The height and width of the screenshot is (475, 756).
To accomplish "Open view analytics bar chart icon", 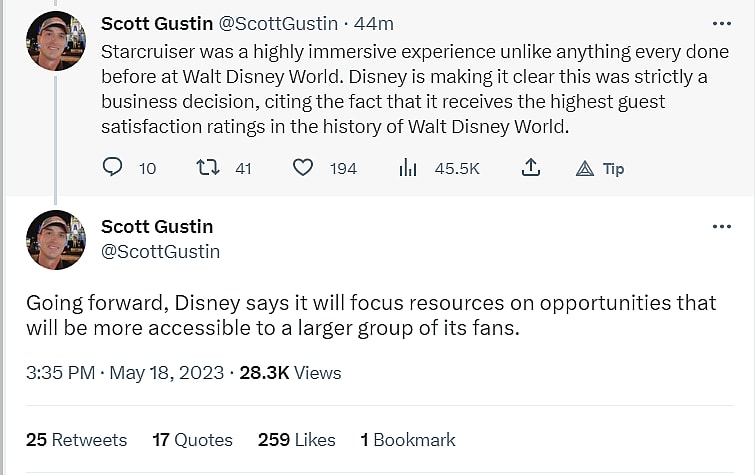I will click(x=408, y=168).
